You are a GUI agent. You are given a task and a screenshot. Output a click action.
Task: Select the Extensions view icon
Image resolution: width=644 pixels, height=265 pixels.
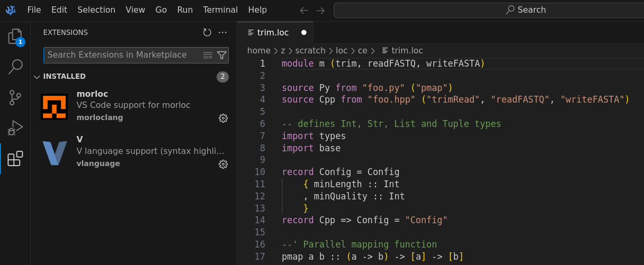tap(15, 158)
